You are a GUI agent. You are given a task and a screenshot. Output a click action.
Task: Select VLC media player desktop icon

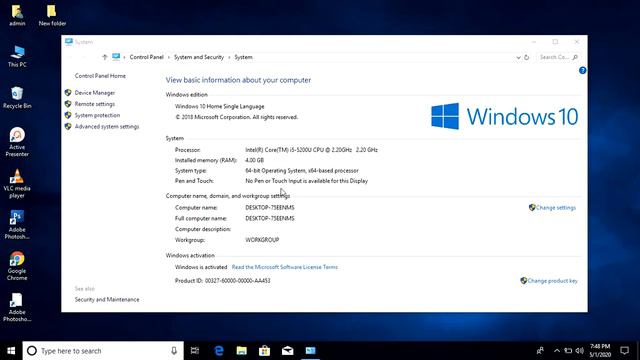17,184
